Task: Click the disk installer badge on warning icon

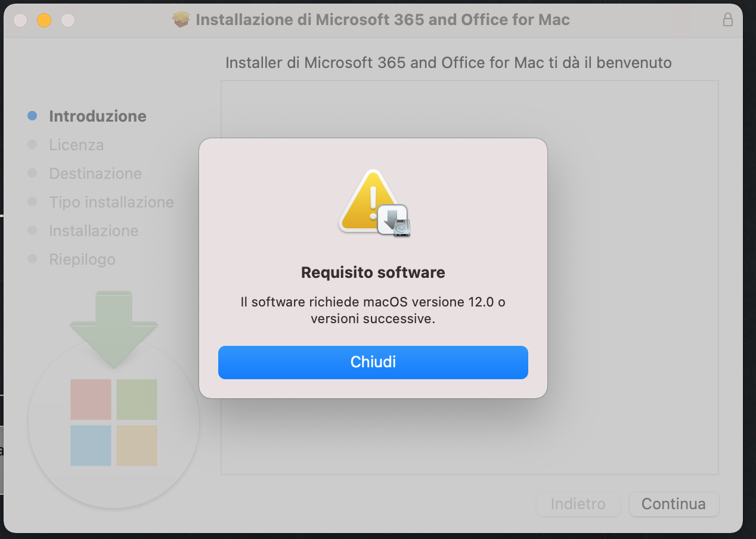Action: tap(394, 221)
